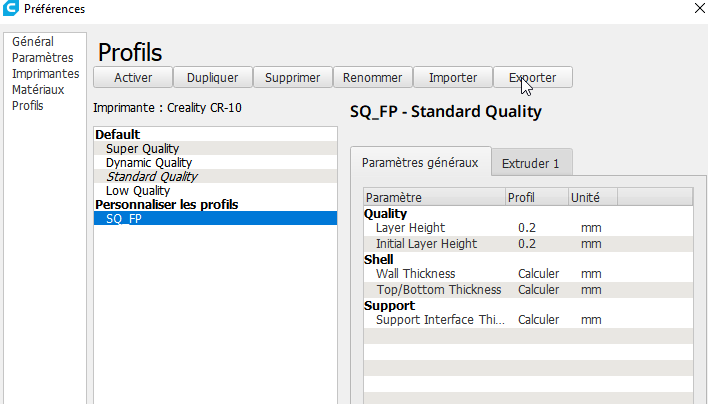This screenshot has height=404, width=708.
Task: Open the Paramètres preferences page
Action: click(42, 58)
